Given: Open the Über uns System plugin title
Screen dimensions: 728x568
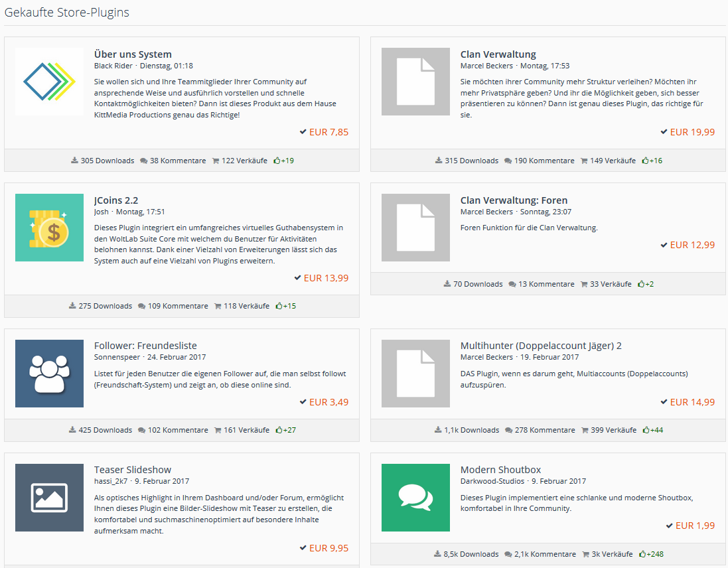Looking at the screenshot, I should [133, 54].
